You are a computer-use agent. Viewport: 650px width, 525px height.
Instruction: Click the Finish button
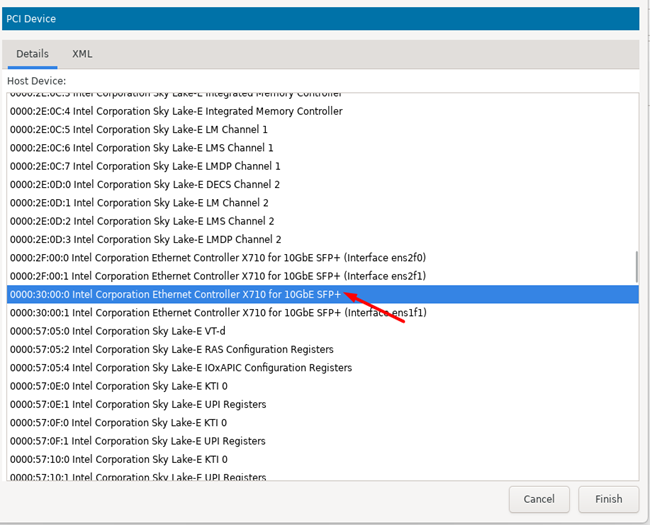click(608, 499)
